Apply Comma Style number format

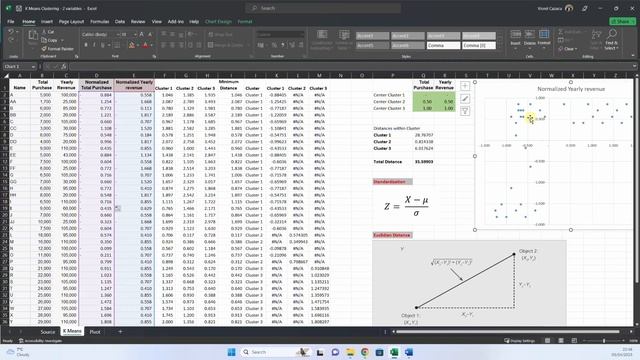(x=283, y=45)
